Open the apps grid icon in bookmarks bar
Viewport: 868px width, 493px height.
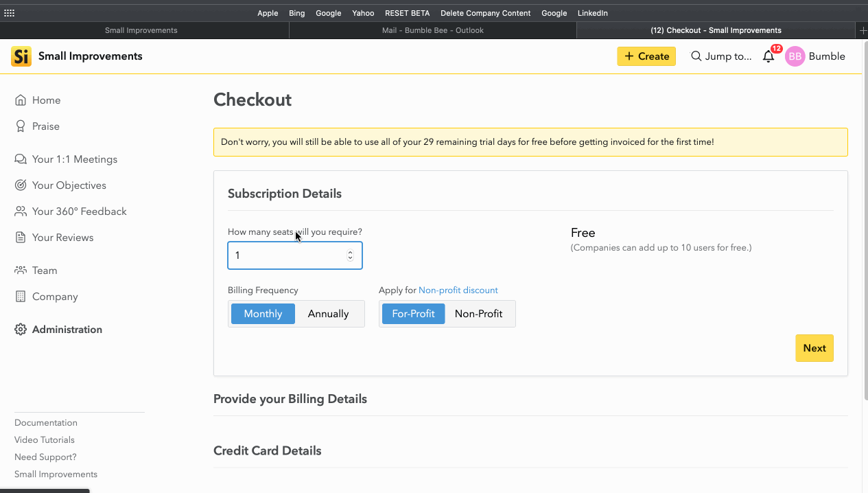10,13
